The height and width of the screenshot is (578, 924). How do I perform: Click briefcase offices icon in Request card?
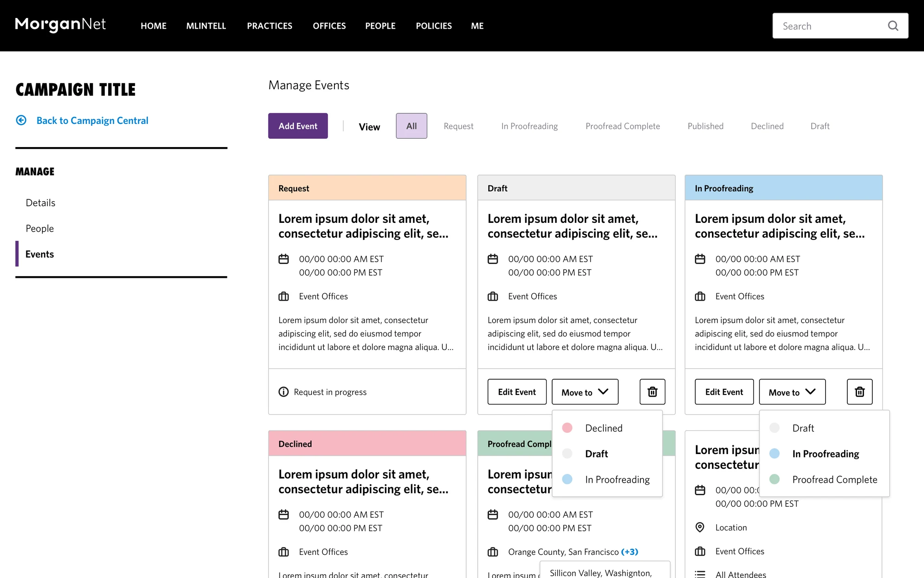coord(284,296)
